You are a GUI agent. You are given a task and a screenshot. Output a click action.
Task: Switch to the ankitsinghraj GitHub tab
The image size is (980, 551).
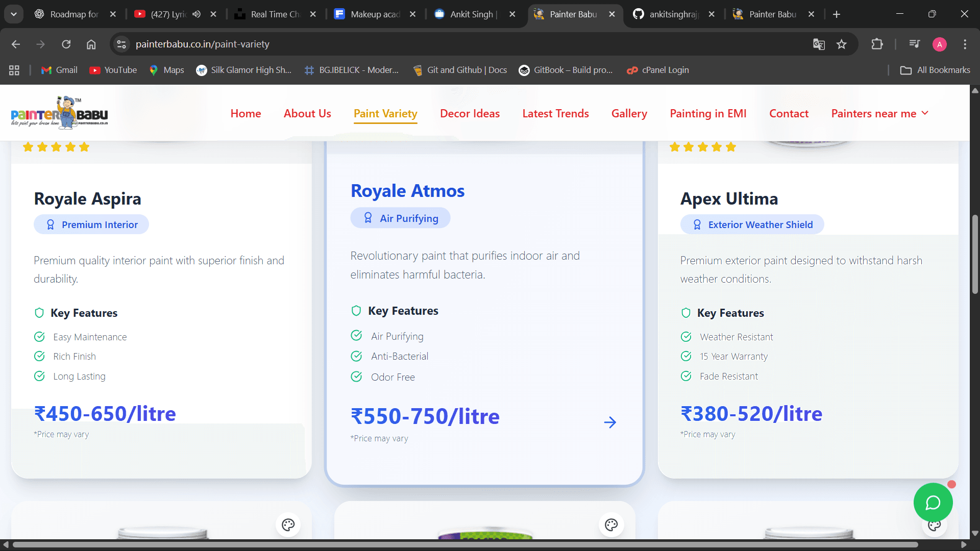pyautogui.click(x=673, y=14)
